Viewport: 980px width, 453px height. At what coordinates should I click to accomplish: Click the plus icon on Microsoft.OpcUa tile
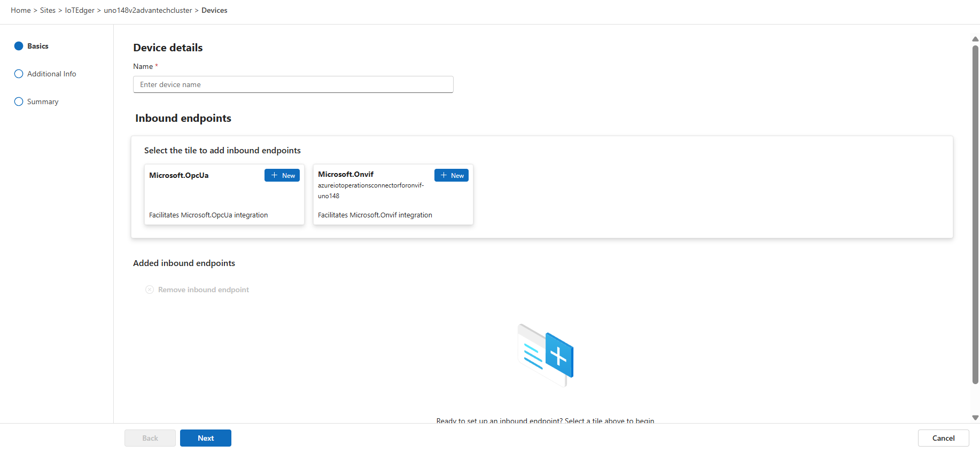(274, 175)
